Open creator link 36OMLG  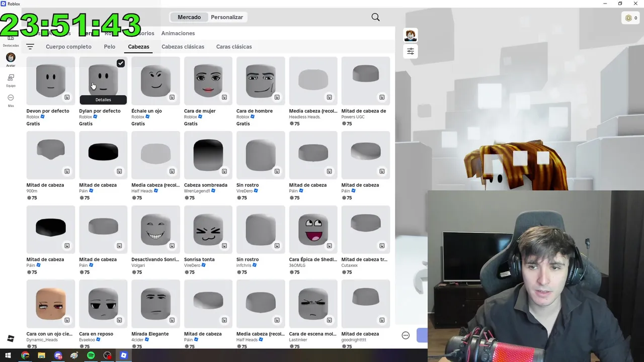click(x=297, y=265)
